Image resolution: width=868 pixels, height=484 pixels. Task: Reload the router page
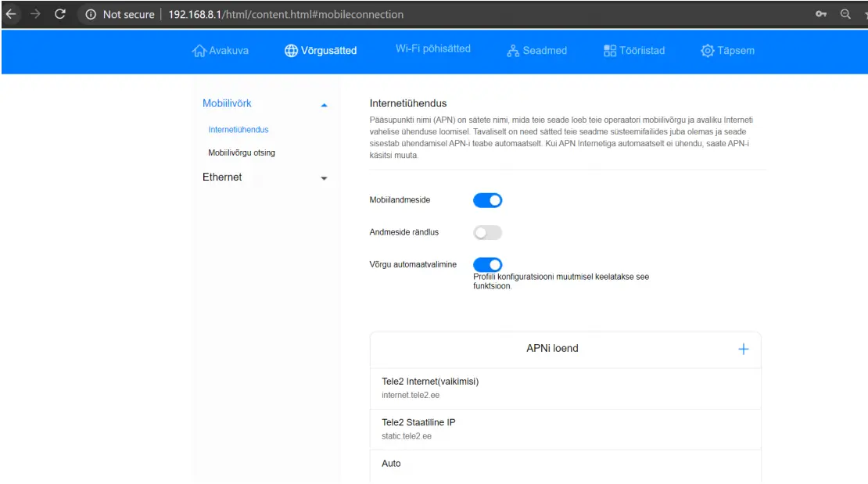click(x=59, y=14)
